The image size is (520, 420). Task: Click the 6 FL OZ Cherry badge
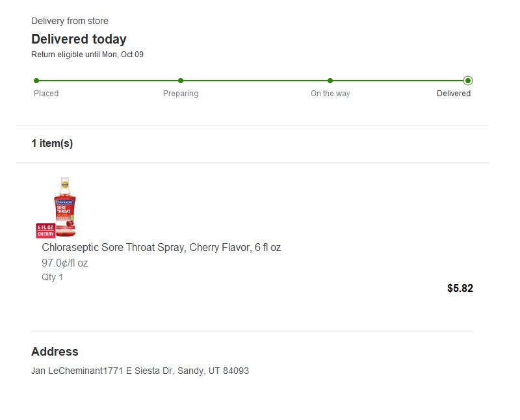tap(45, 230)
